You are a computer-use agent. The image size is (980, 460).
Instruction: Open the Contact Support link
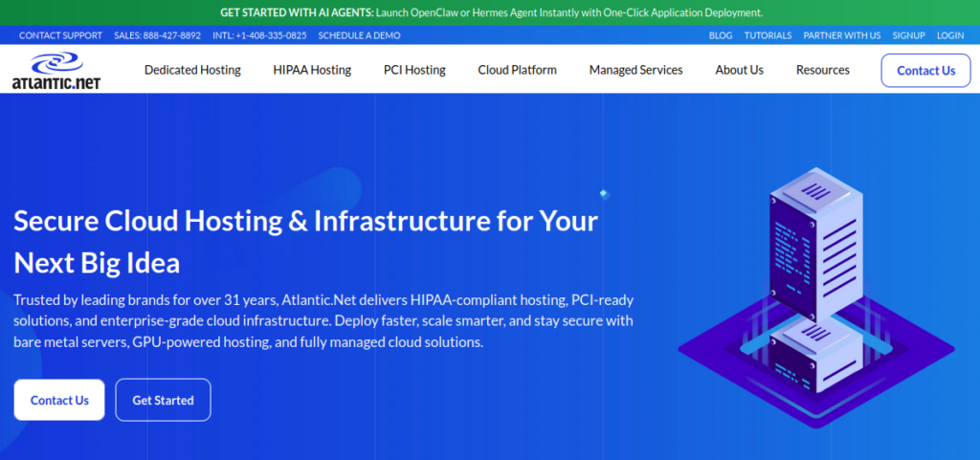coord(60,35)
